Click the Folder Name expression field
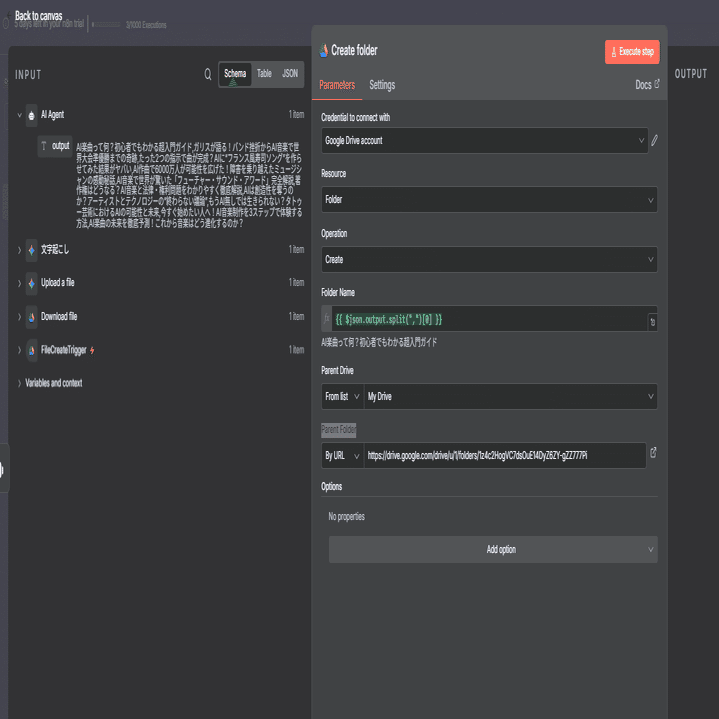Image resolution: width=719 pixels, height=719 pixels. pyautogui.click(x=489, y=319)
